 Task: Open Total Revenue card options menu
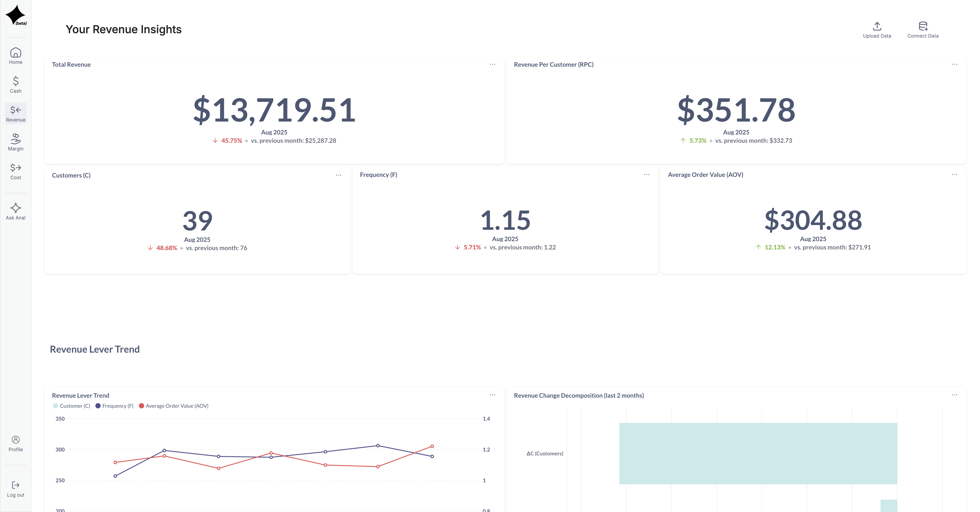pyautogui.click(x=492, y=64)
